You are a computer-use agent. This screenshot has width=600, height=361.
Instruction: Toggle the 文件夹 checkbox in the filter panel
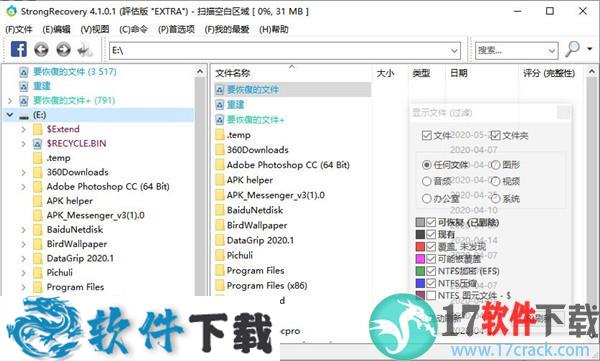(x=496, y=135)
